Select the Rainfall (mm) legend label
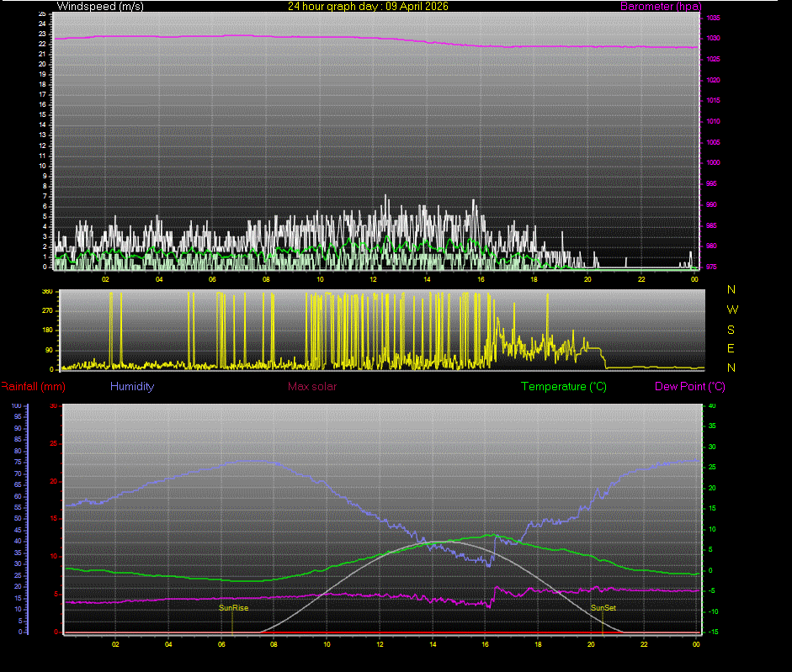The width and height of the screenshot is (792, 672). coord(32,386)
